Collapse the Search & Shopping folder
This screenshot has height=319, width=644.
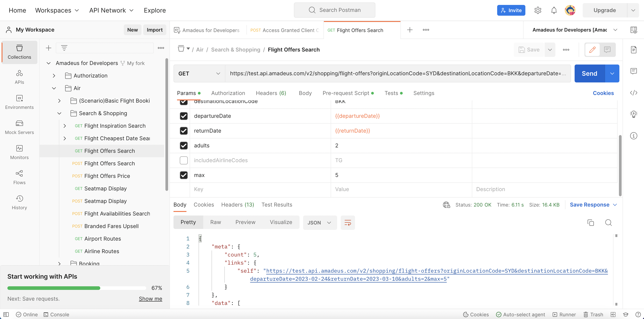(59, 113)
